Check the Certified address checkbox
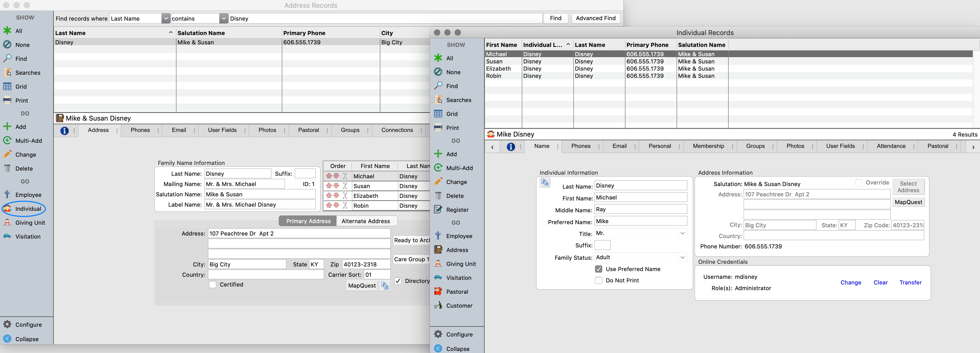Viewport: 980px width, 353px height. [x=213, y=285]
